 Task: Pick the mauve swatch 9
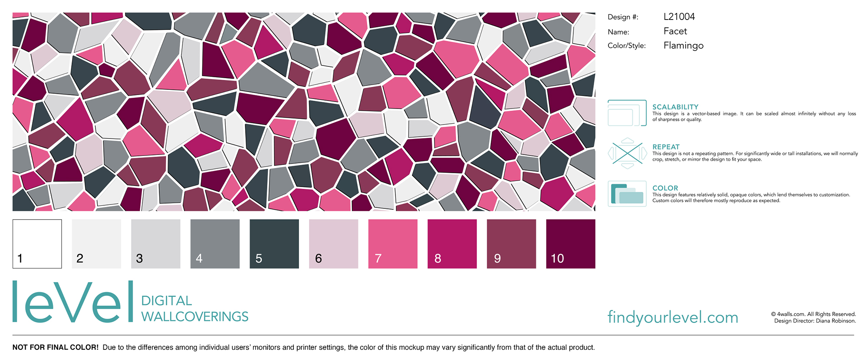click(x=511, y=244)
